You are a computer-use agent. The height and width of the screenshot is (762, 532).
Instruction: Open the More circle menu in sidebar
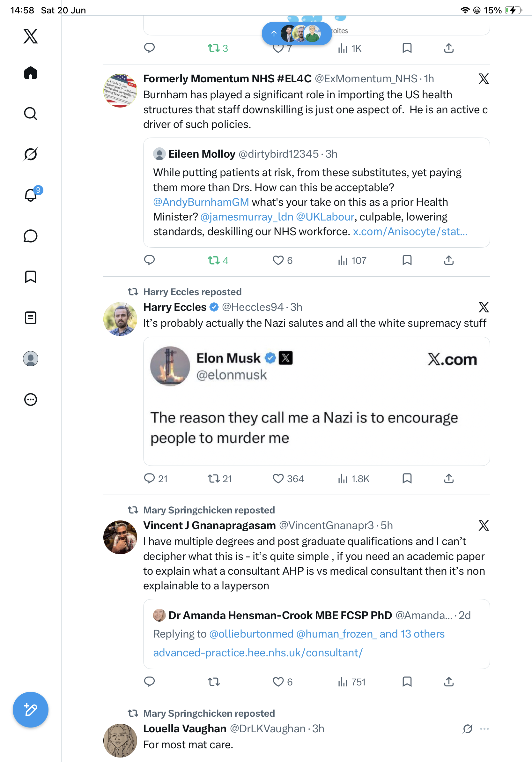tap(31, 399)
